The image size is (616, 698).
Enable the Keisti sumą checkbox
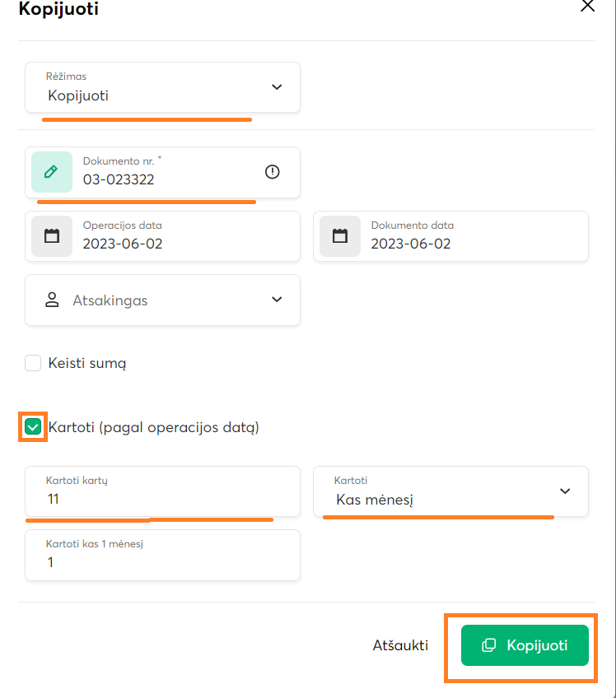pyautogui.click(x=33, y=363)
